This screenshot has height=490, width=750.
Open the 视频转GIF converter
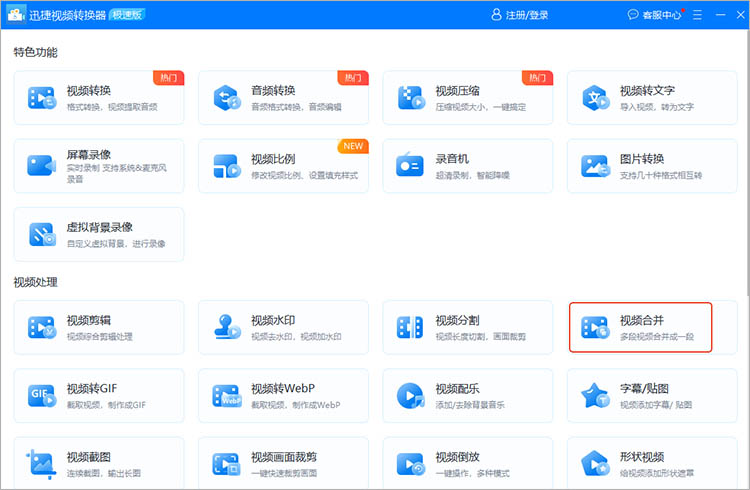tap(99, 395)
